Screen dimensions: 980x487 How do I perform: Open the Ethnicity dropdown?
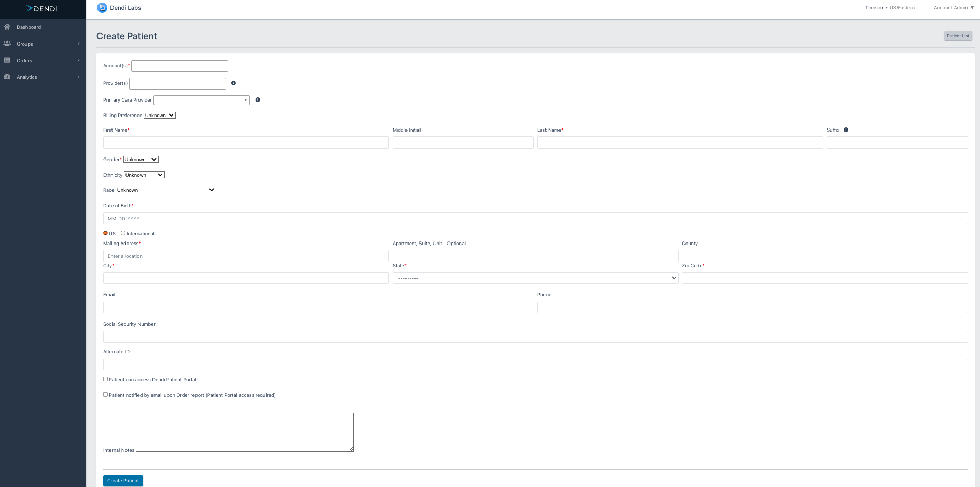tap(144, 175)
